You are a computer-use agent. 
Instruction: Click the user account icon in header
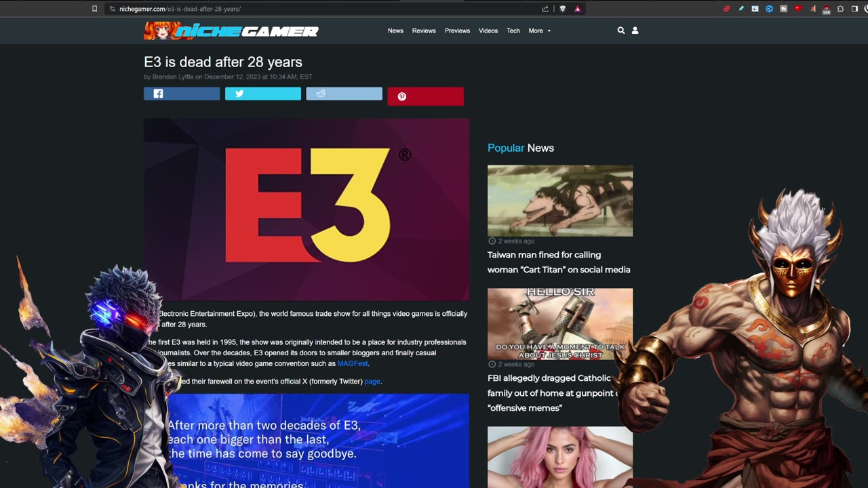[x=635, y=30]
